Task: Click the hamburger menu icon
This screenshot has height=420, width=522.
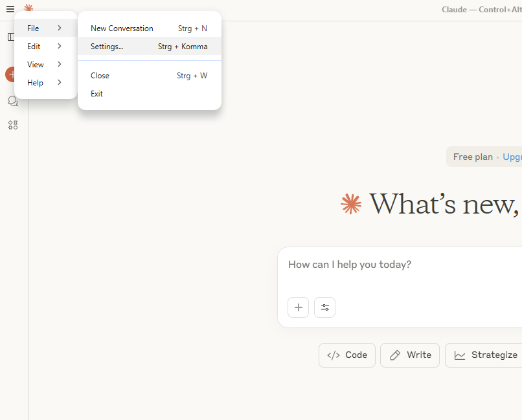Action: 10,9
